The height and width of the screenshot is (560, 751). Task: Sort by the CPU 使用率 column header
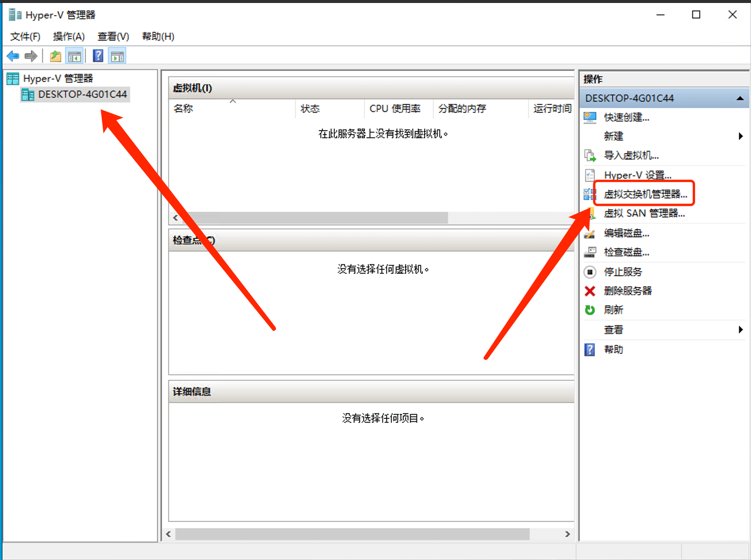coord(399,109)
